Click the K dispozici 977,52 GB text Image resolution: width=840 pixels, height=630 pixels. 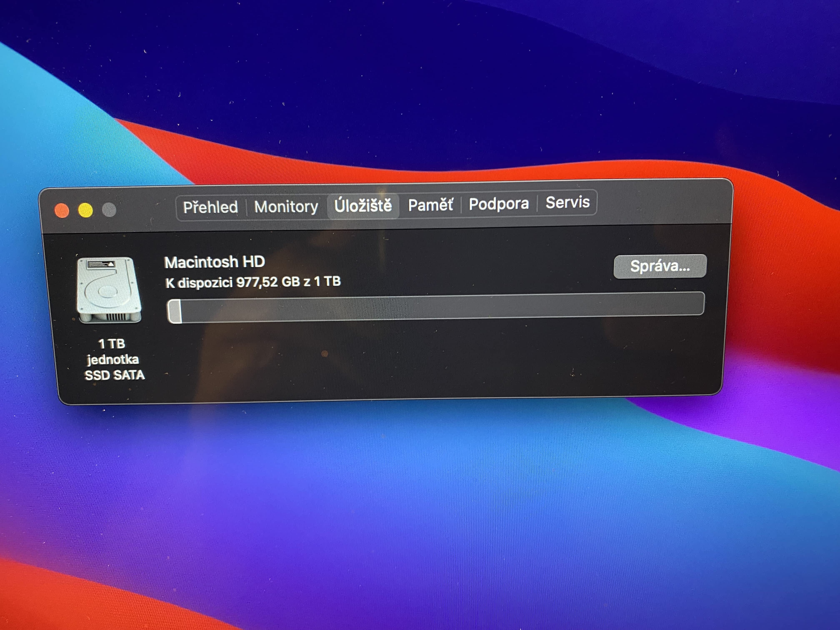tap(252, 282)
